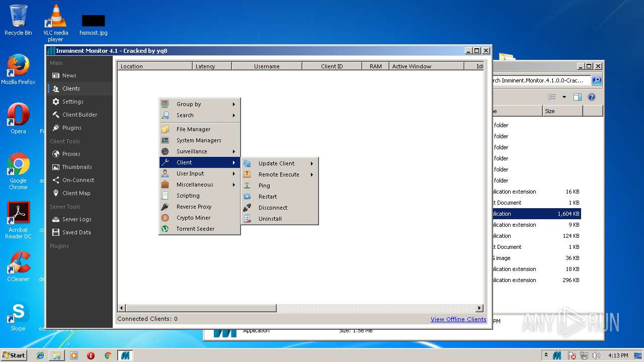Click the Explorer search magnifier button
Viewport: 644px width, 362px height.
click(x=596, y=80)
